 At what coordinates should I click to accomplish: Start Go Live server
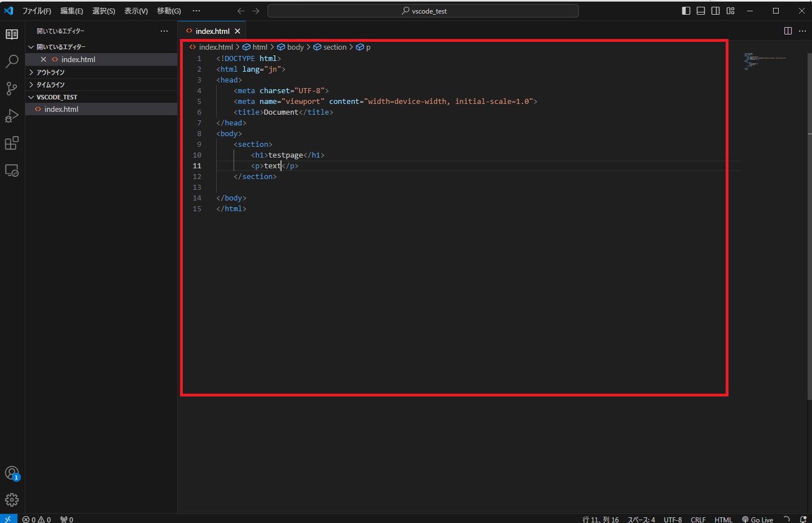(757, 520)
